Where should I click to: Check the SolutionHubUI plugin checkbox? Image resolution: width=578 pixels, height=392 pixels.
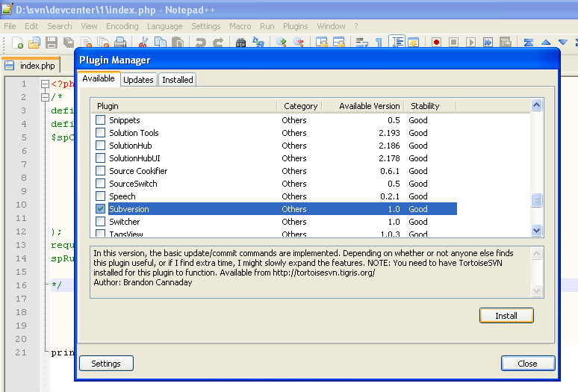(100, 158)
